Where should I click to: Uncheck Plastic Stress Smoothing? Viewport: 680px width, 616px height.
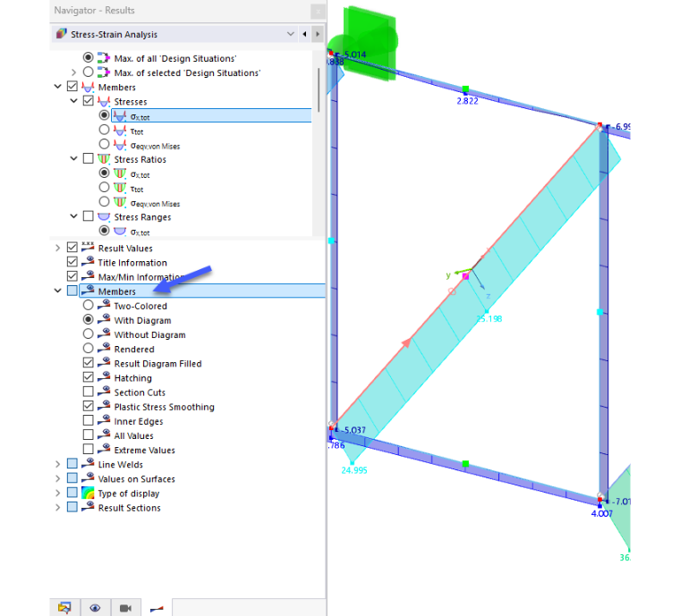coord(88,406)
